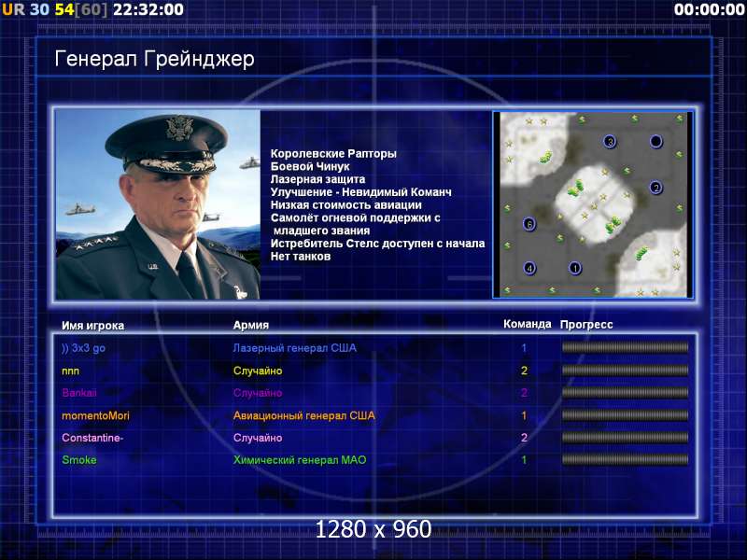Click progress bar for Smoke
Screen dimensions: 747x560
tap(625, 459)
